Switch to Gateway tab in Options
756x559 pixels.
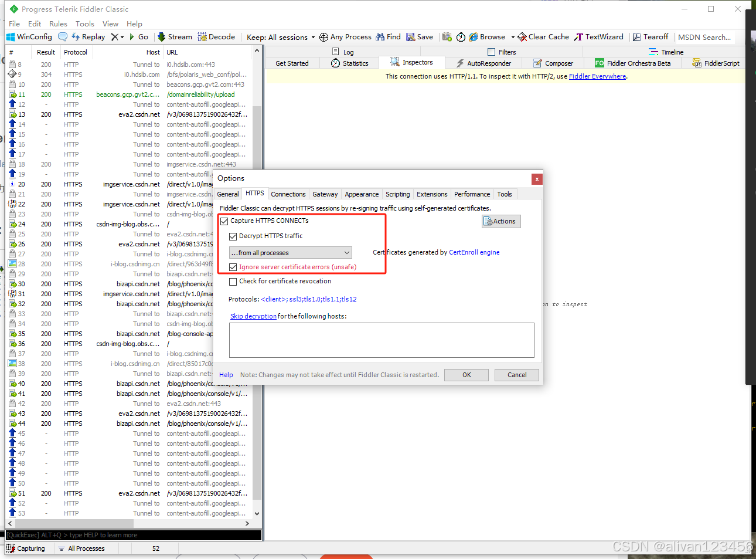click(325, 194)
